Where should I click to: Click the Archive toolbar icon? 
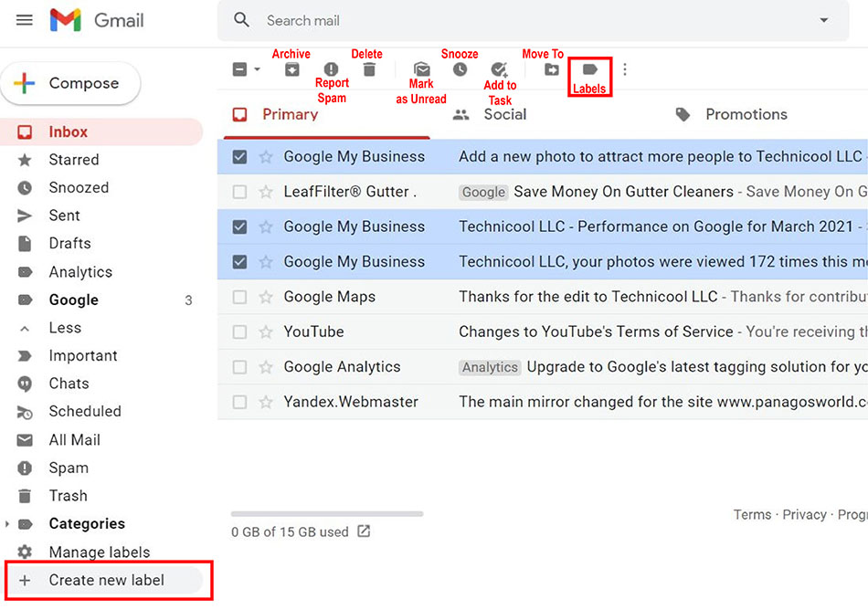click(x=291, y=69)
